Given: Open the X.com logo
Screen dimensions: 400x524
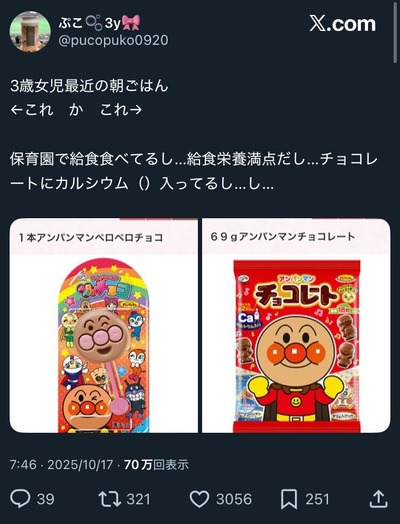Looking at the screenshot, I should click(343, 24).
